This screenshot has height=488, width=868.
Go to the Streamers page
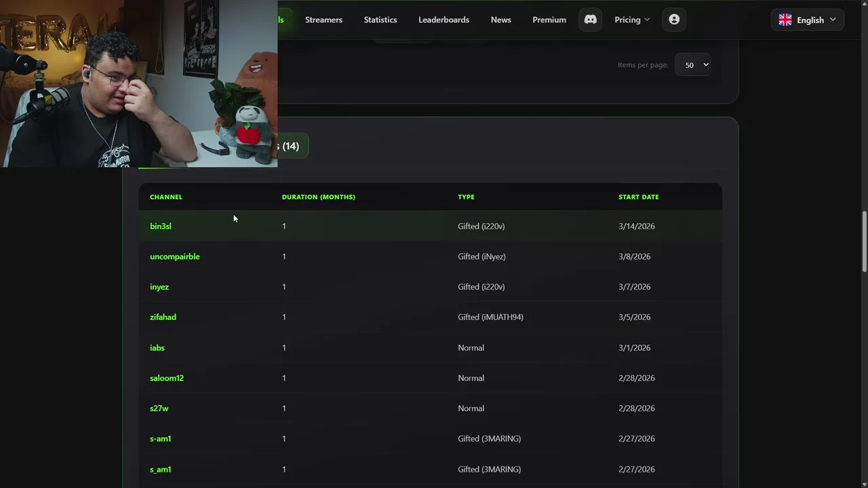pos(323,20)
